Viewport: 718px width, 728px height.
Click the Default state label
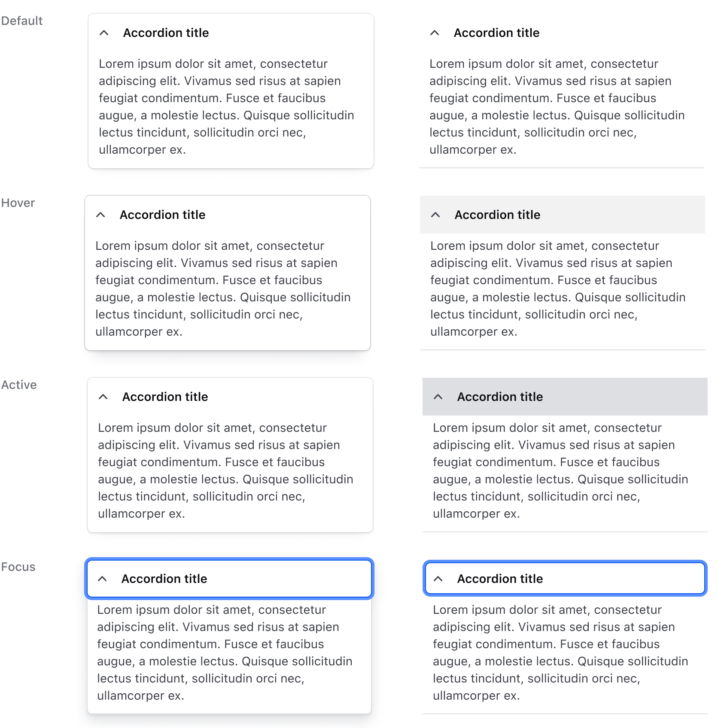point(22,21)
